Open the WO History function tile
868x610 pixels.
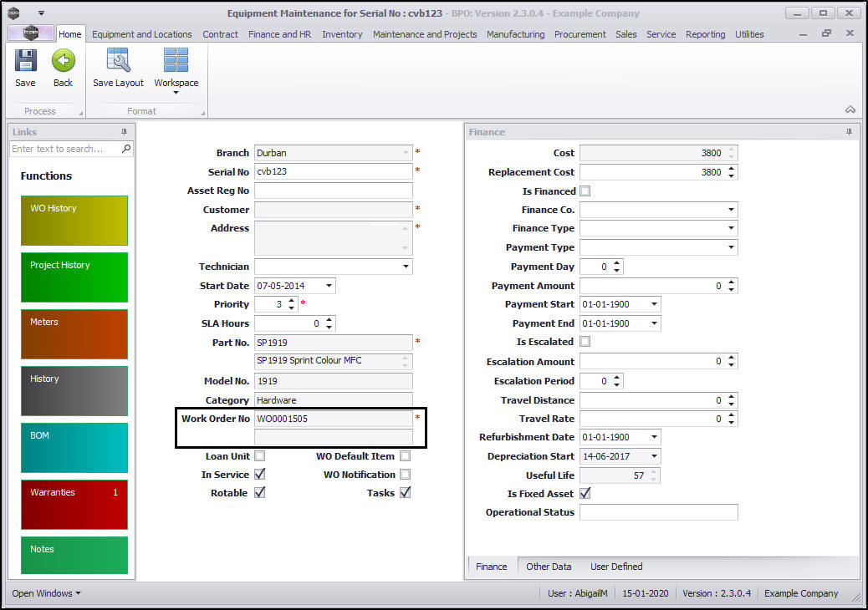point(74,221)
